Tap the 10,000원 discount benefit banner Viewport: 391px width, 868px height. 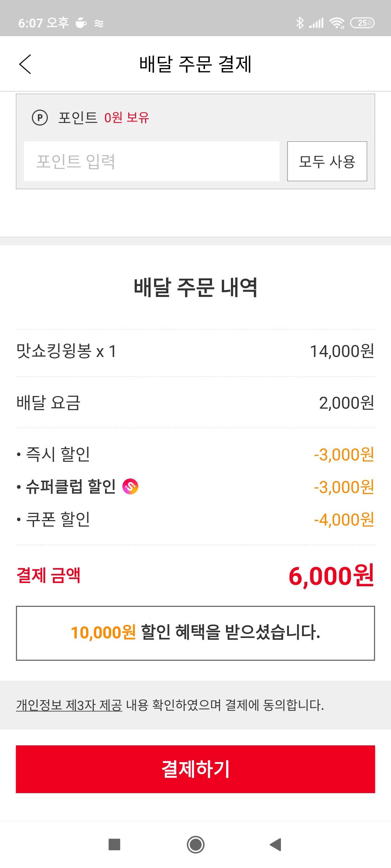(x=195, y=633)
